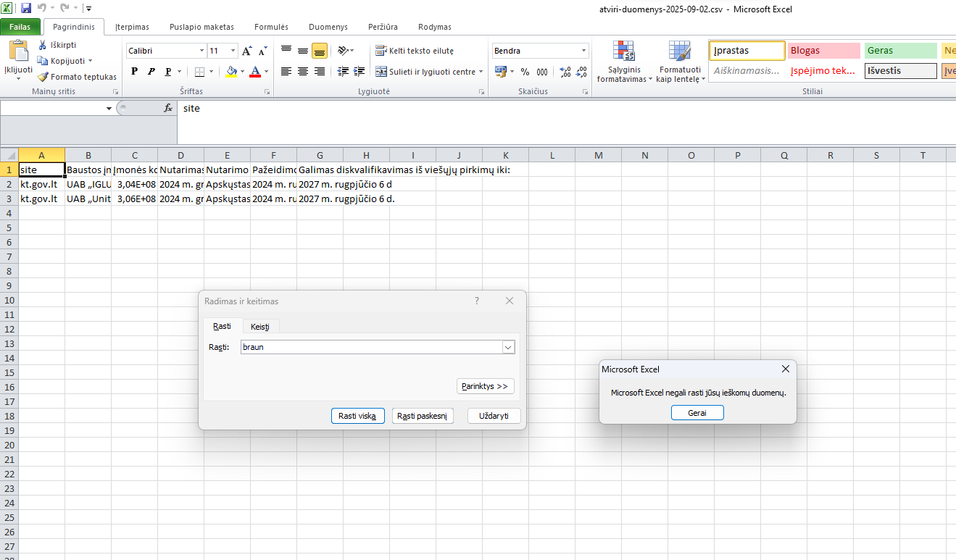Viewport: 956px width, 560px height.
Task: Open the Formulės ribbon tab
Action: pos(271,27)
